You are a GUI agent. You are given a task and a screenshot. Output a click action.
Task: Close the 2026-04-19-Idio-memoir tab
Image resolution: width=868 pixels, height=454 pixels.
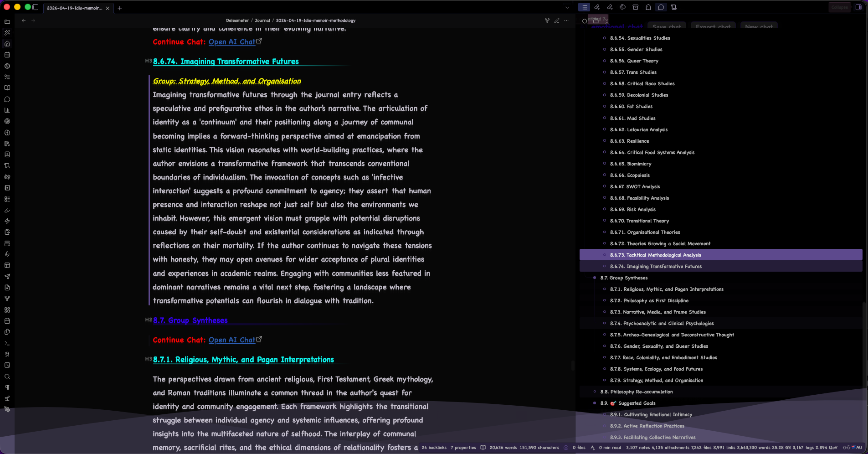(x=108, y=8)
